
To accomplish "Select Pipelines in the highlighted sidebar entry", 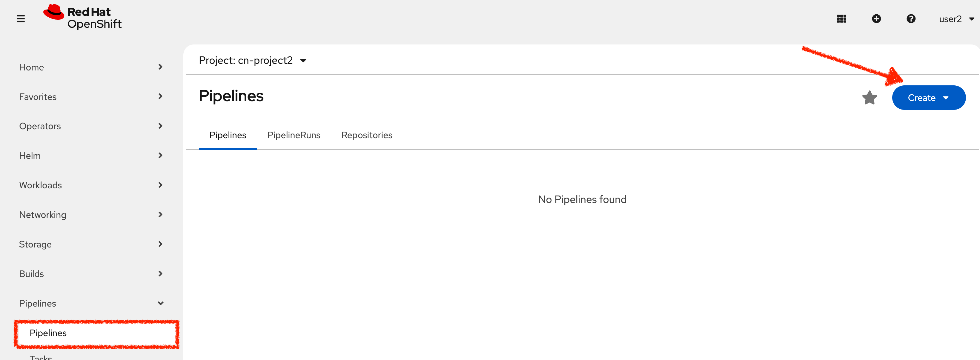I will pyautogui.click(x=48, y=333).
